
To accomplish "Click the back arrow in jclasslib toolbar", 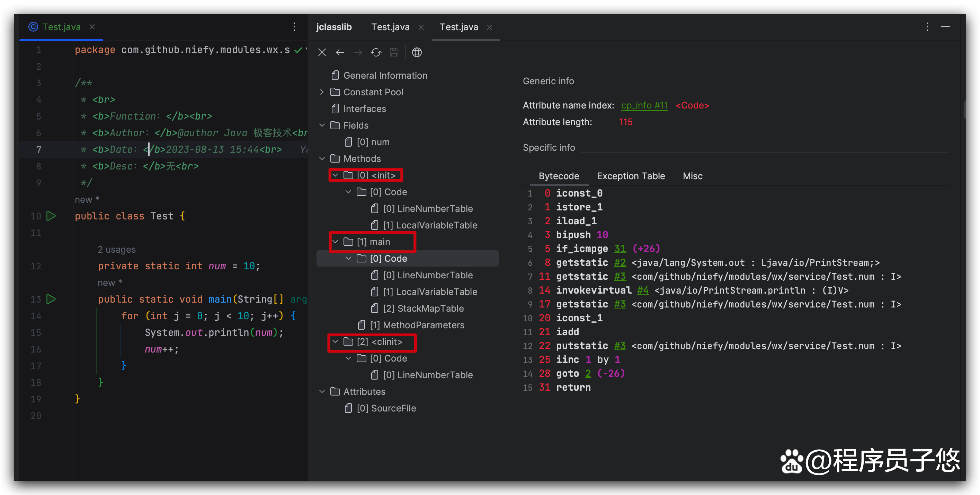I will (340, 53).
